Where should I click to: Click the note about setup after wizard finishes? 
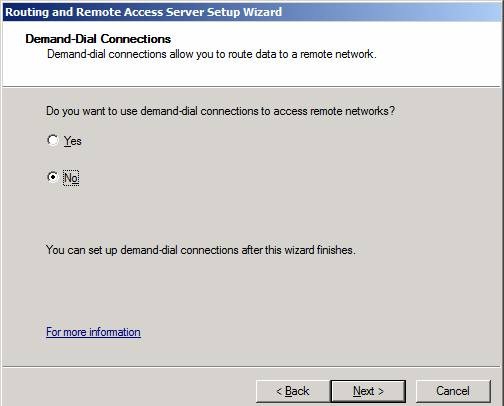(x=201, y=250)
